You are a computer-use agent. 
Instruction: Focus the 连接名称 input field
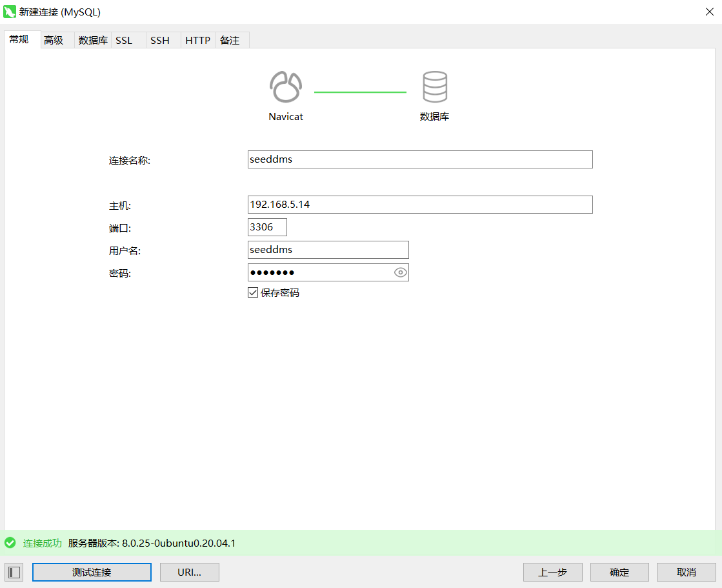420,159
